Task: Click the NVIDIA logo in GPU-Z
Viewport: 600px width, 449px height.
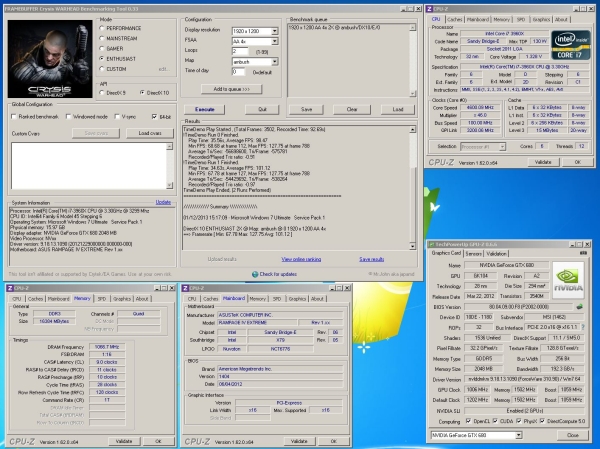Action: [569, 280]
